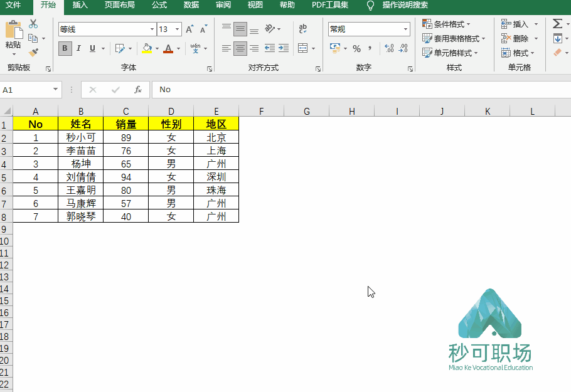The height and width of the screenshot is (392, 571).
Task: Open the font name dropdown
Action: [152, 29]
